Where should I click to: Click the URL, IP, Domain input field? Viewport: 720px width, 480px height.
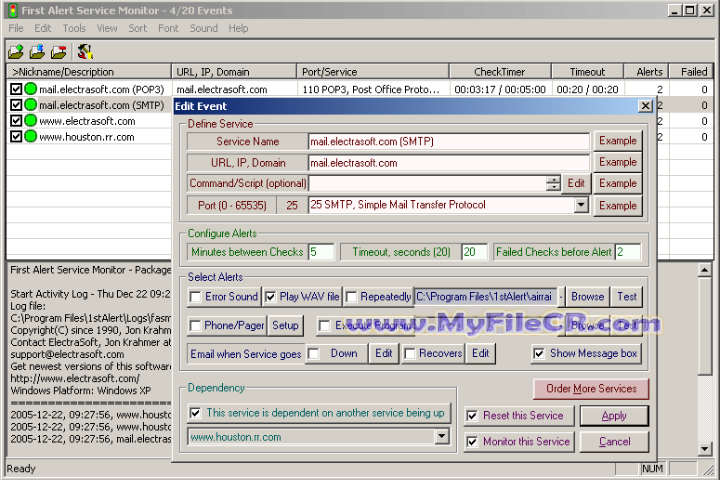pyautogui.click(x=449, y=163)
